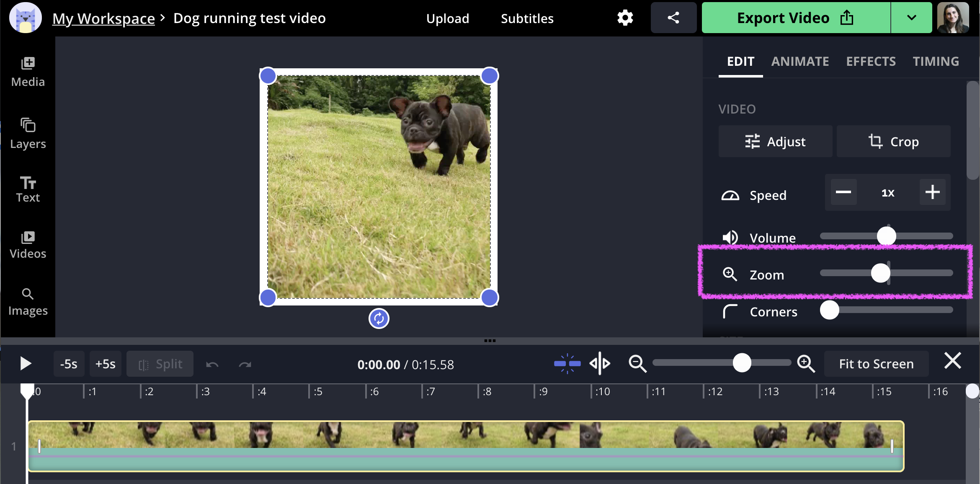Decrease speed with minus button
Image resolution: width=980 pixels, height=484 pixels.
coord(843,192)
